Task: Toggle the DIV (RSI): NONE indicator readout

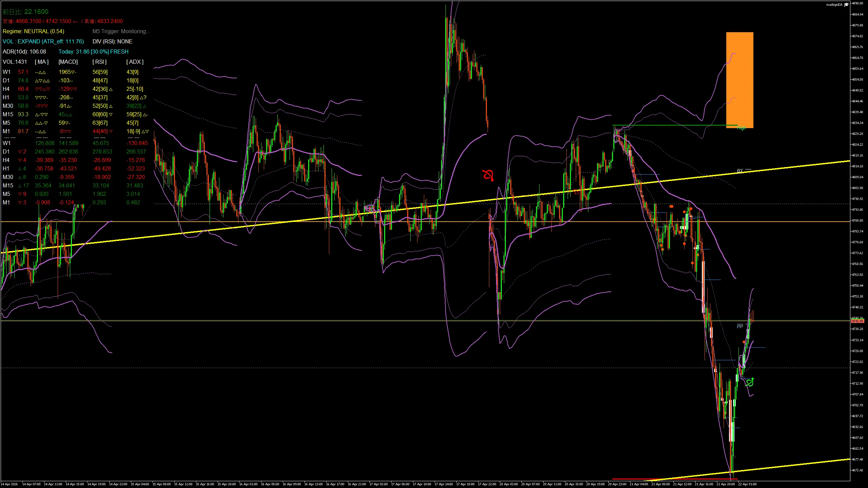Action: (113, 41)
